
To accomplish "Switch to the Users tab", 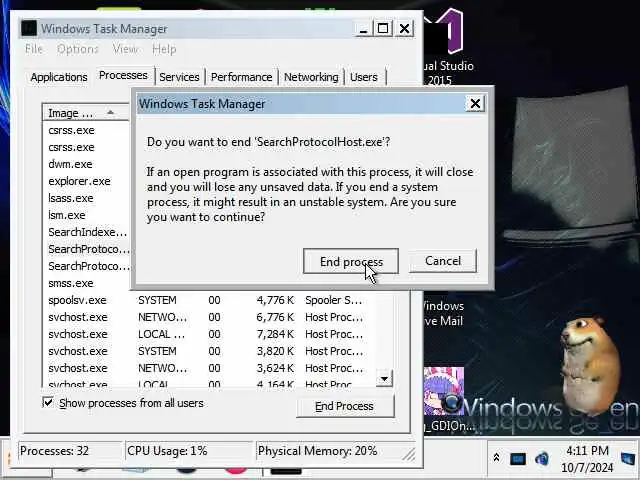I will [364, 77].
